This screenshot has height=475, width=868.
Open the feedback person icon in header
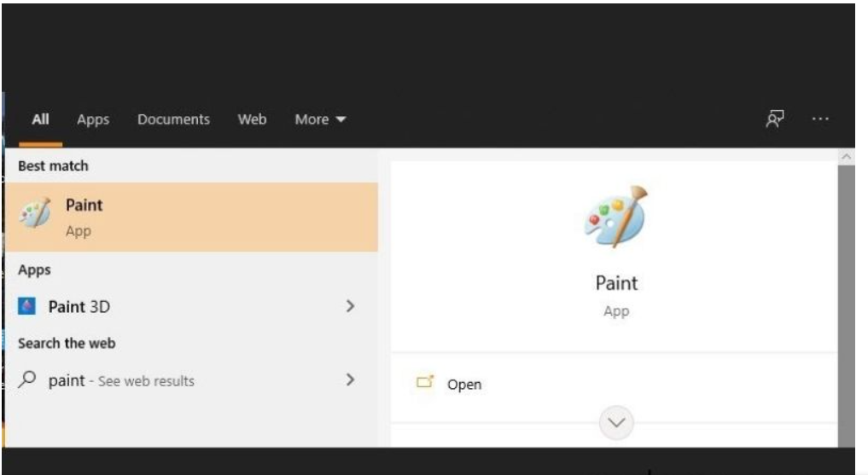tap(775, 119)
